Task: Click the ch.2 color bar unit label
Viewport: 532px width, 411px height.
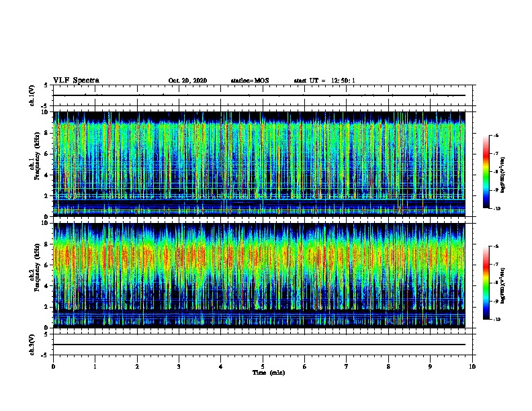Action: [x=503, y=285]
